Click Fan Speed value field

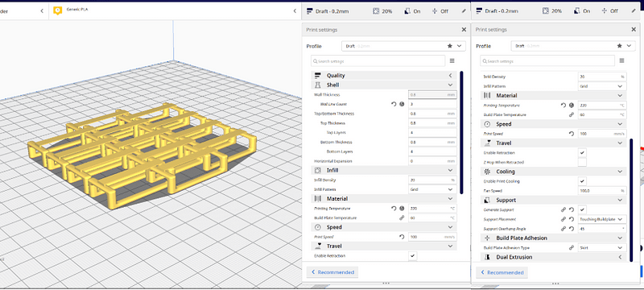pyautogui.click(x=602, y=191)
